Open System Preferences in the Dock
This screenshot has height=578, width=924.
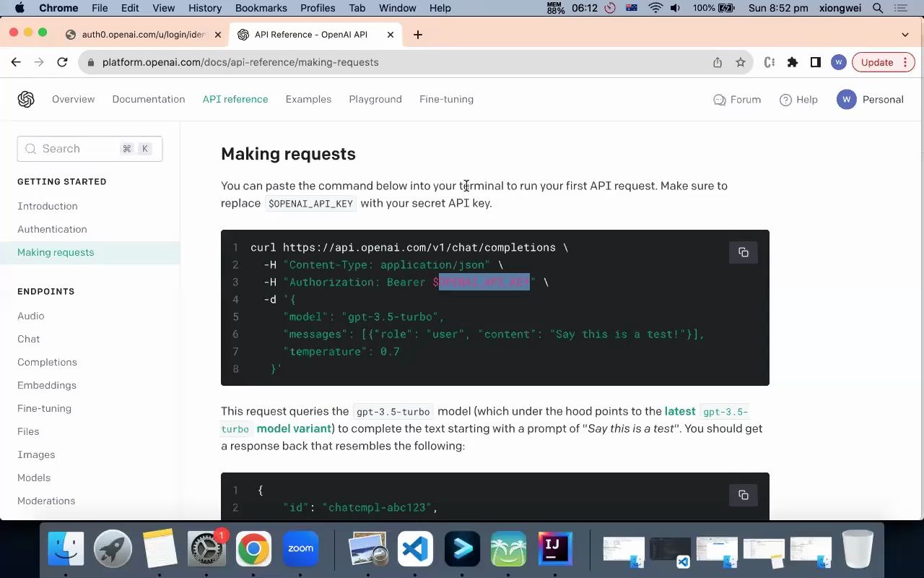pyautogui.click(x=206, y=549)
